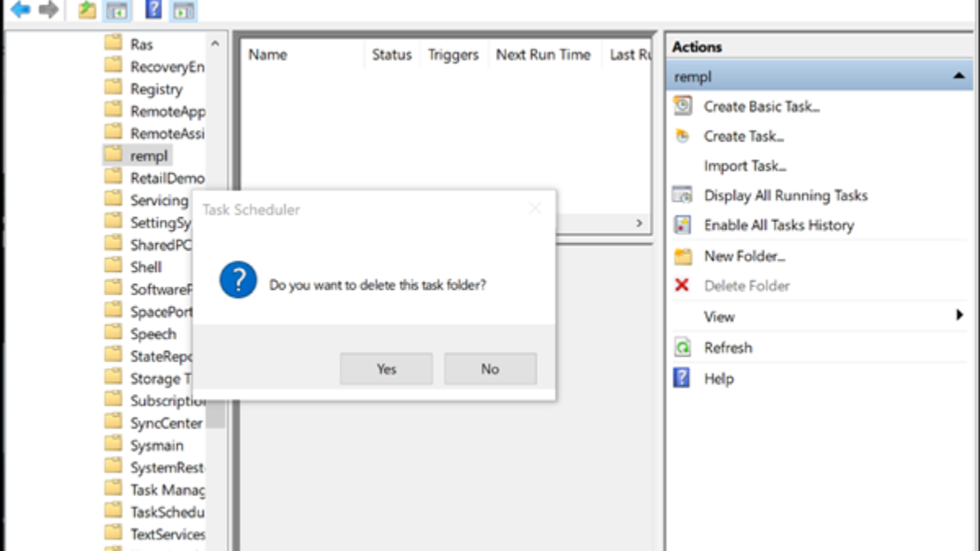
Task: Click the red X Delete Folder icon
Action: coord(682,286)
